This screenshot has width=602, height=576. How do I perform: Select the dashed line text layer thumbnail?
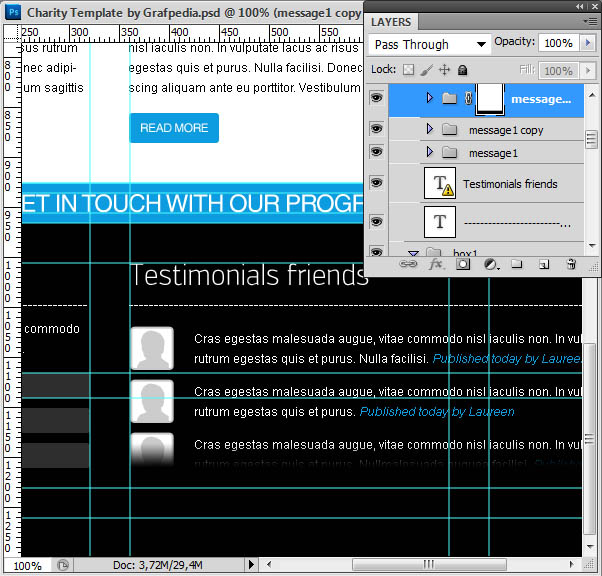click(x=440, y=222)
